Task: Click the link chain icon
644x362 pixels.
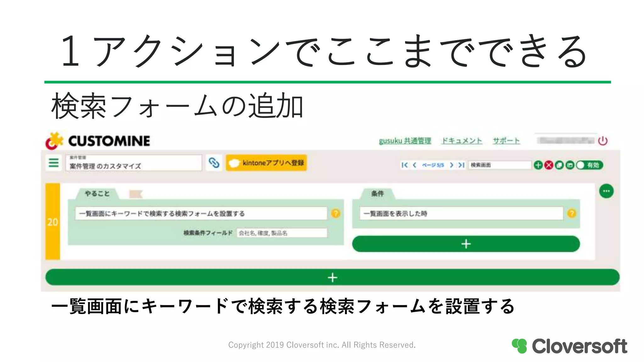Action: point(214,163)
